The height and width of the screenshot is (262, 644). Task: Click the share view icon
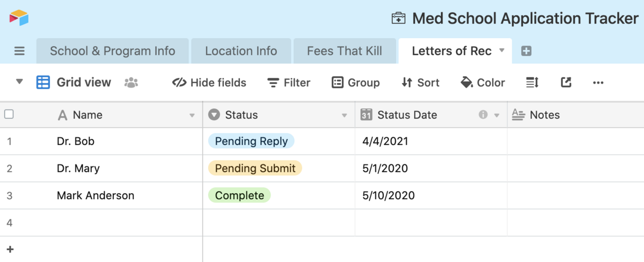(x=566, y=82)
